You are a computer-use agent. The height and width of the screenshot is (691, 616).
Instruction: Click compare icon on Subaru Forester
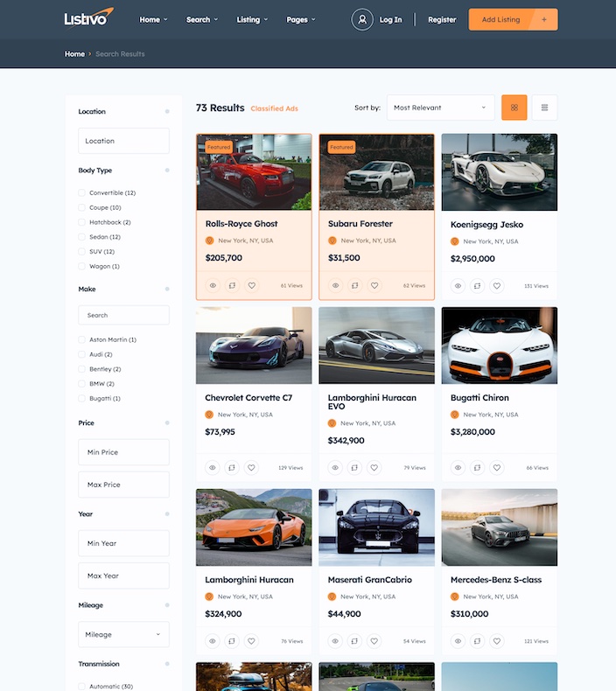point(354,285)
